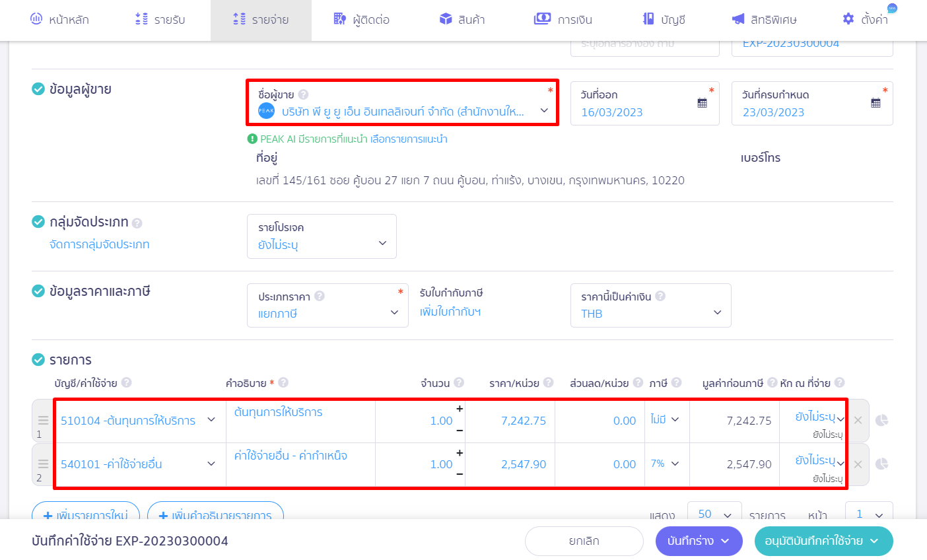This screenshot has height=560, width=927.
Task: Click help icon next to บัญชี/ค่าใช้จ่าย header
Action: click(126, 382)
